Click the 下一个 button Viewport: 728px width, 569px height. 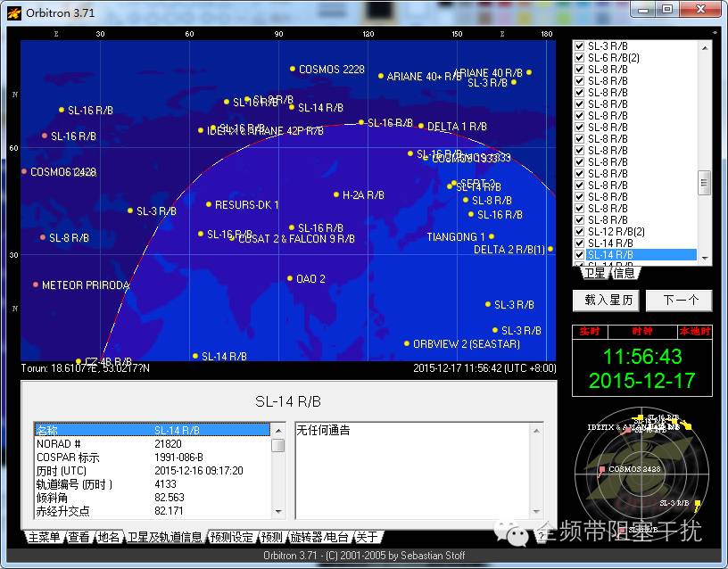click(679, 301)
